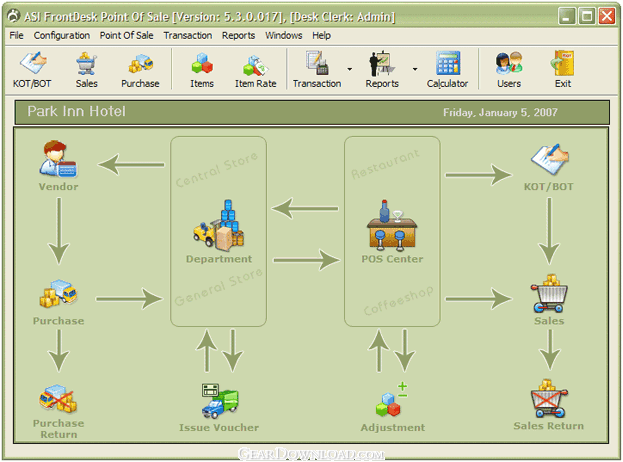
Task: Click the date Friday, January 5, 2007
Action: pos(500,112)
